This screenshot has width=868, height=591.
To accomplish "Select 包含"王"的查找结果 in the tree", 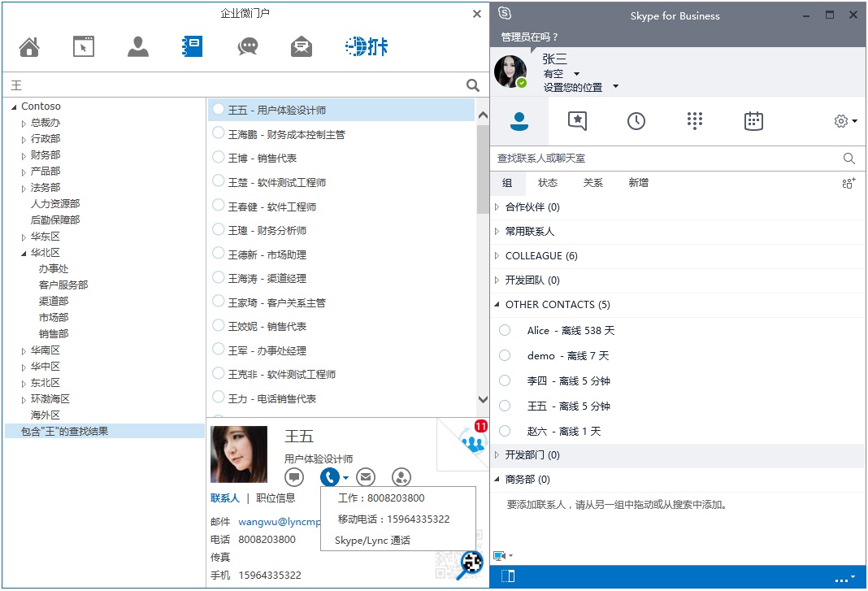I will (105, 431).
